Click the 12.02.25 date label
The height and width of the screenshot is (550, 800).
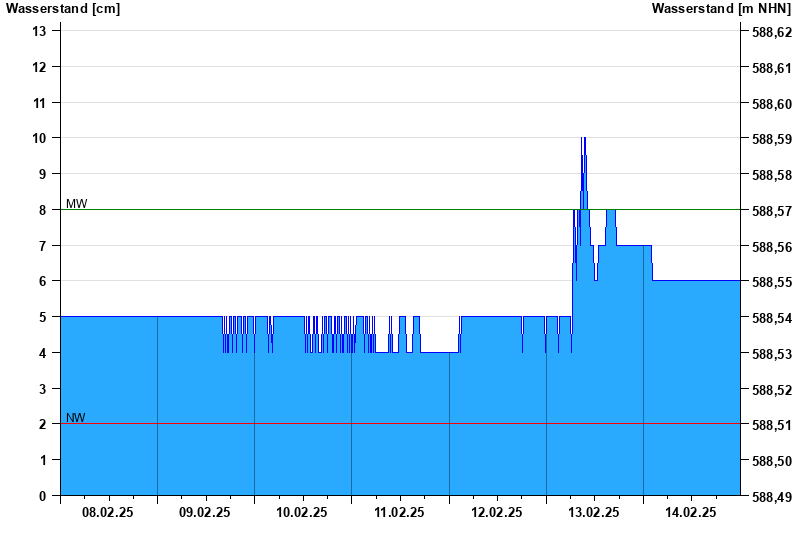(x=497, y=512)
